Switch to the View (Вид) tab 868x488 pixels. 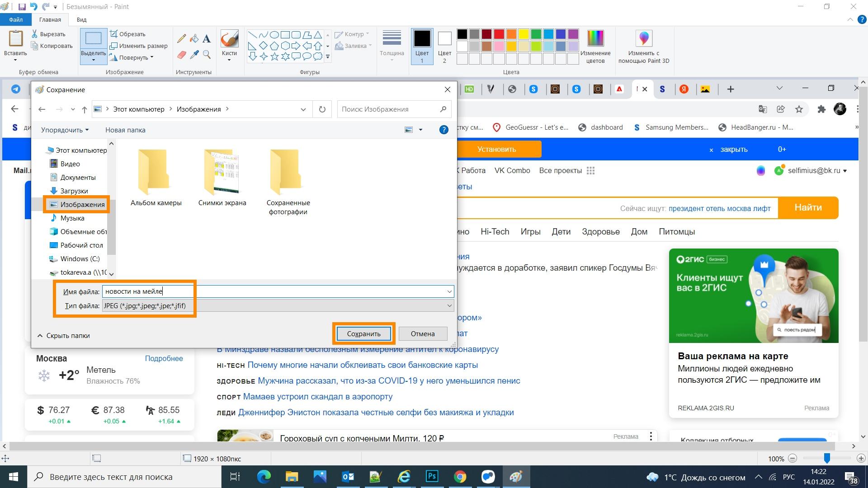click(81, 20)
